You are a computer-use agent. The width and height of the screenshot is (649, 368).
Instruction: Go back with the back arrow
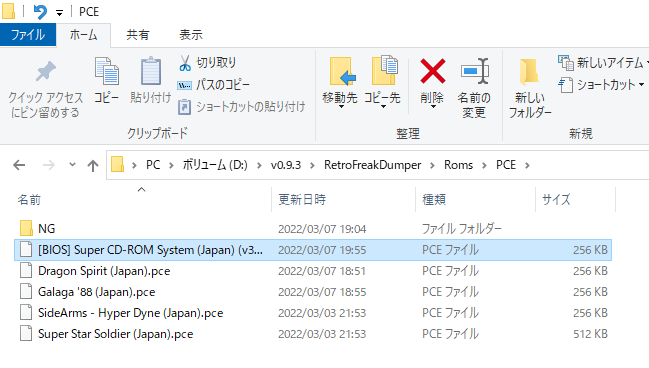click(19, 165)
